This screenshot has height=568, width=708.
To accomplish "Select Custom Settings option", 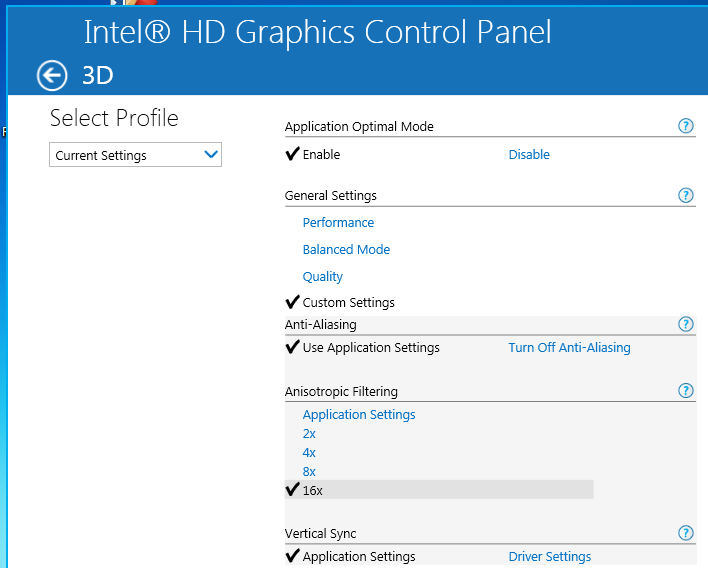I will tap(348, 303).
